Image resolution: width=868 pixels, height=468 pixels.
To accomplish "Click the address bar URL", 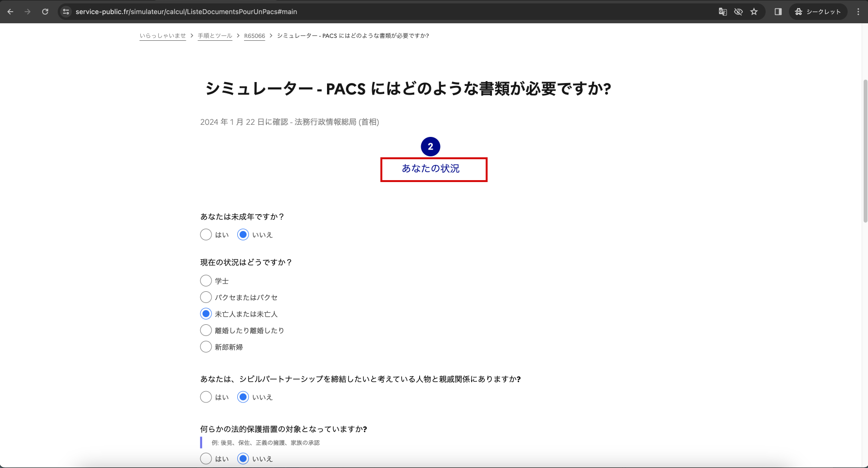I will (x=186, y=12).
